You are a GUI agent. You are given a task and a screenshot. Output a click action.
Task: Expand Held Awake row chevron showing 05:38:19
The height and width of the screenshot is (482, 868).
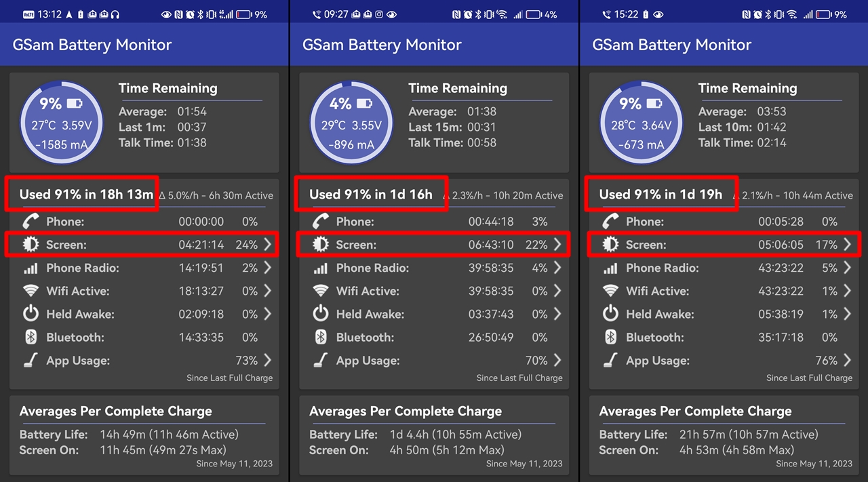click(847, 314)
